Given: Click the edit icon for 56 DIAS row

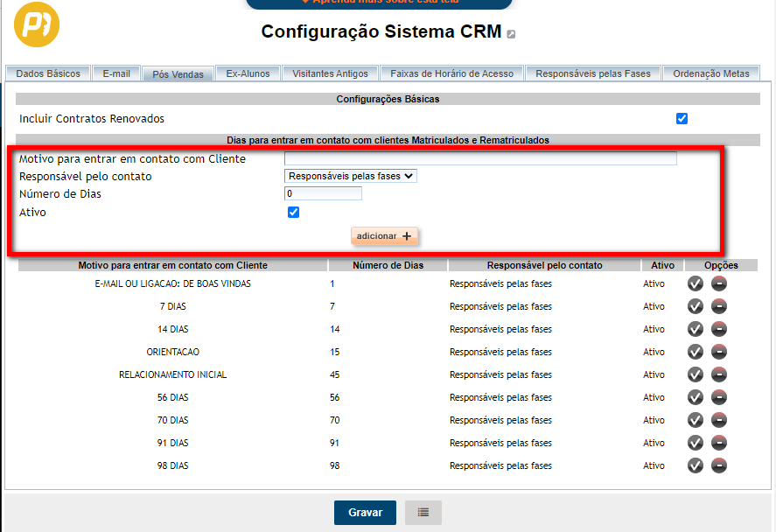Looking at the screenshot, I should coord(696,397).
